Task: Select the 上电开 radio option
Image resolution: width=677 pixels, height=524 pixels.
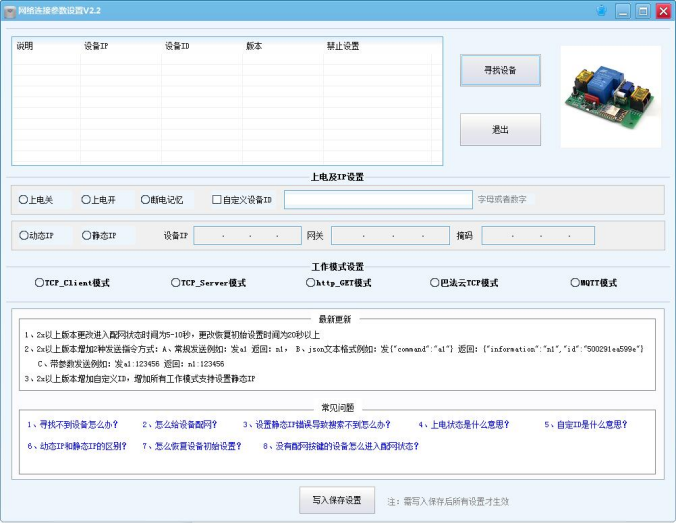Action: (98, 200)
